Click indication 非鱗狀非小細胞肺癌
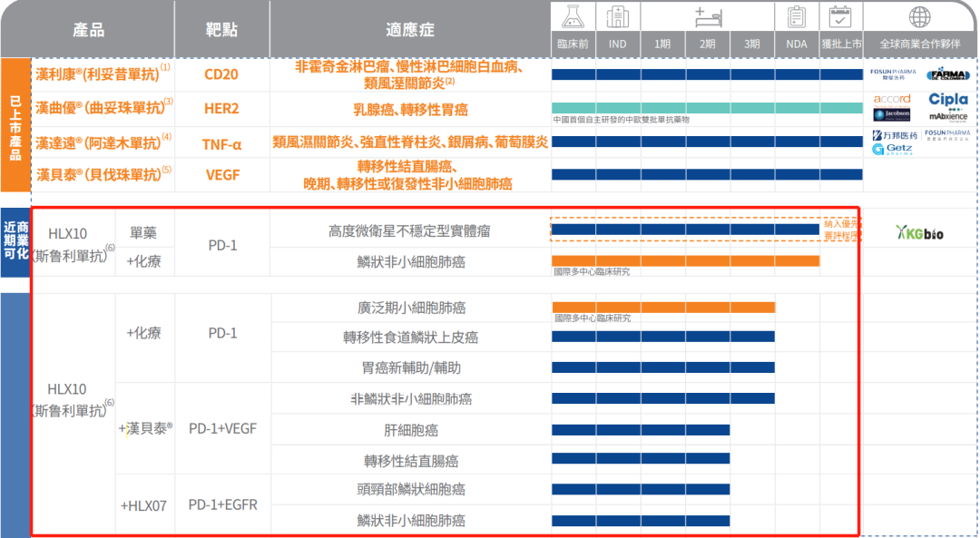The image size is (980, 538). click(x=411, y=398)
